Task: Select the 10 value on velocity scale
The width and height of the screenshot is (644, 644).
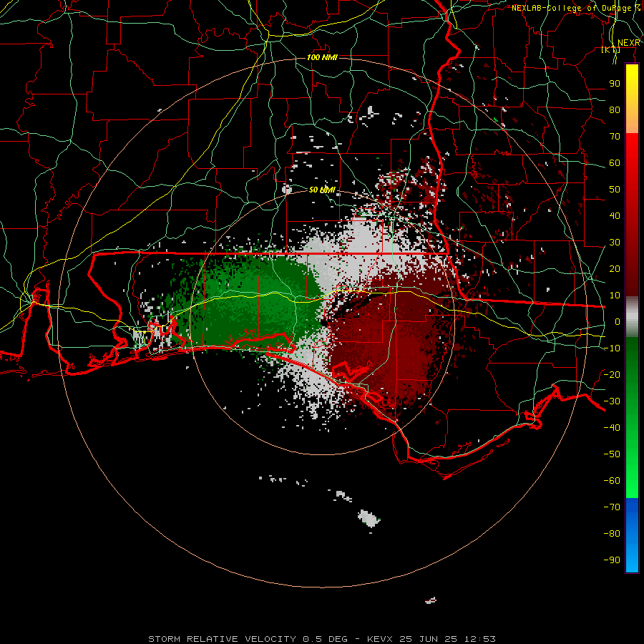Action: (615, 296)
